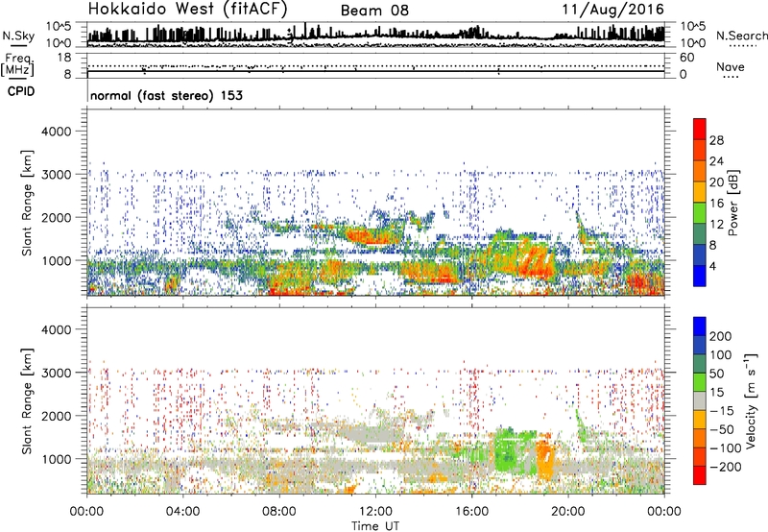Click the '20:00' time axis label

pyautogui.click(x=568, y=512)
